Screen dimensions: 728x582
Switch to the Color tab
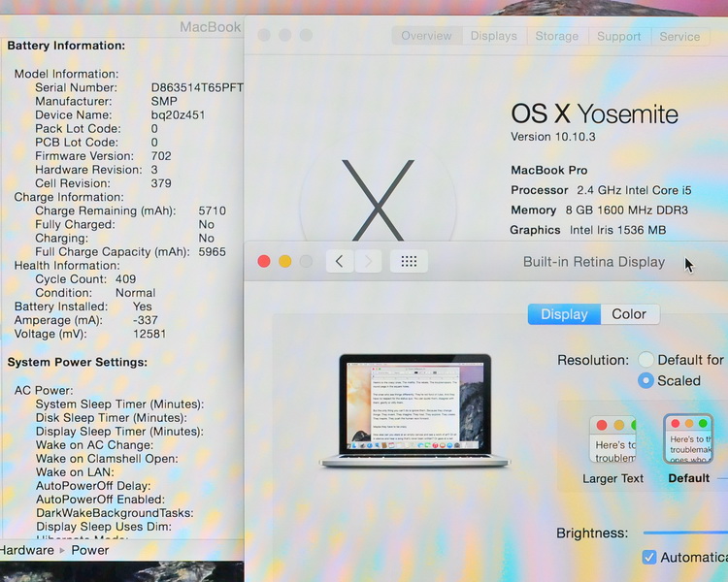pos(629,314)
